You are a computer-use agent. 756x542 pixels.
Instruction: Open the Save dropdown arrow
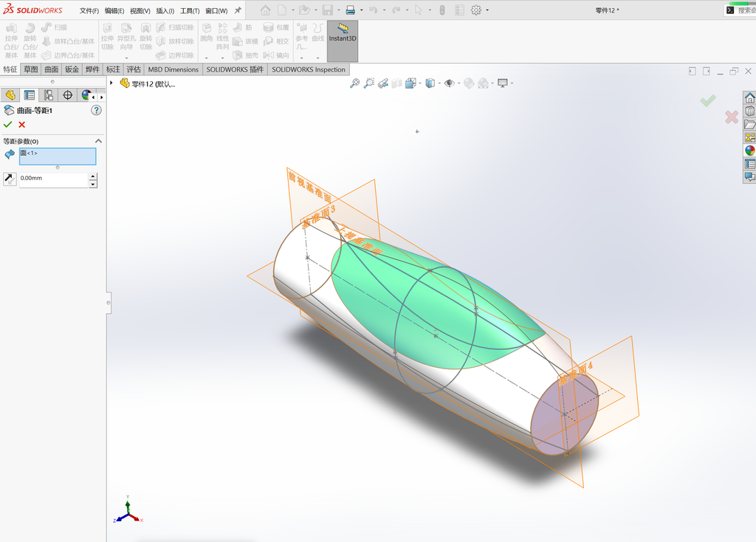coord(338,10)
